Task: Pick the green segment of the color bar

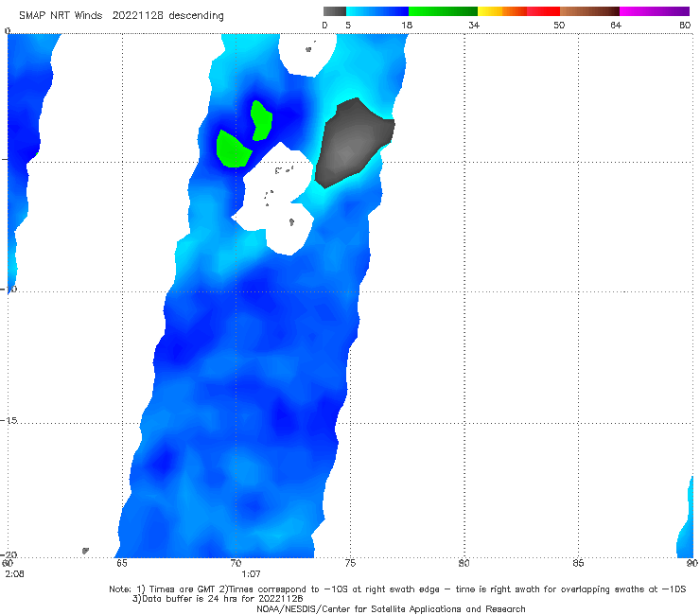Action: click(443, 11)
